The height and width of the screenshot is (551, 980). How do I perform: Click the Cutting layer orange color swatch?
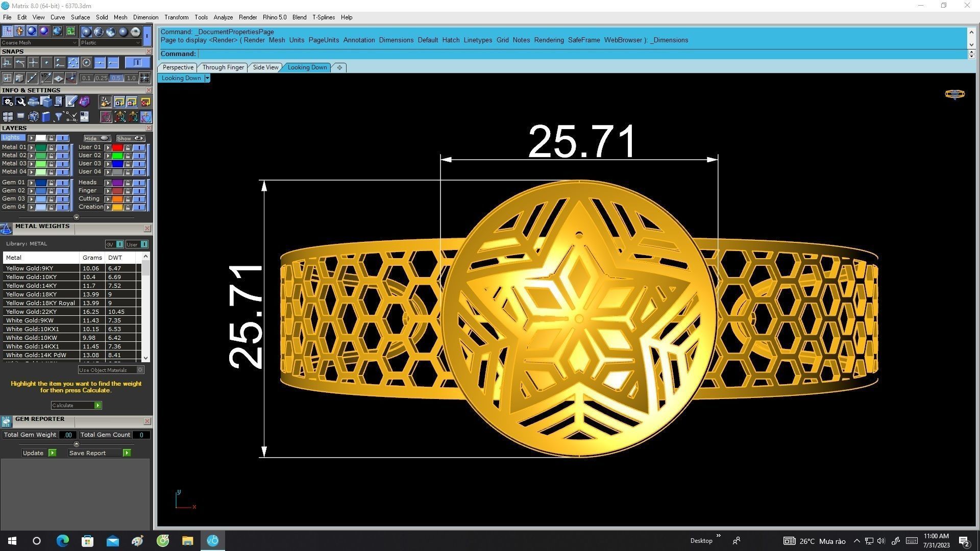click(117, 199)
